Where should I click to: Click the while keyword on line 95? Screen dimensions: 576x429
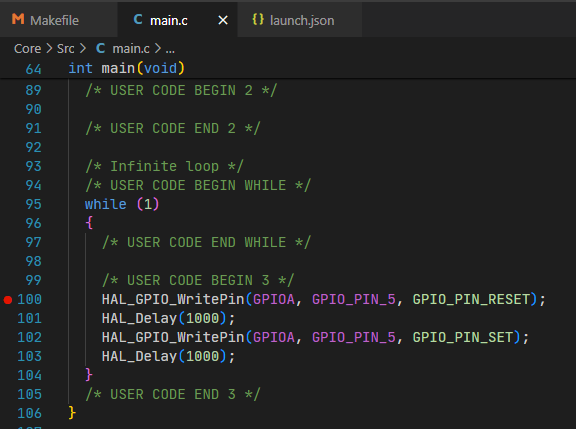click(106, 204)
